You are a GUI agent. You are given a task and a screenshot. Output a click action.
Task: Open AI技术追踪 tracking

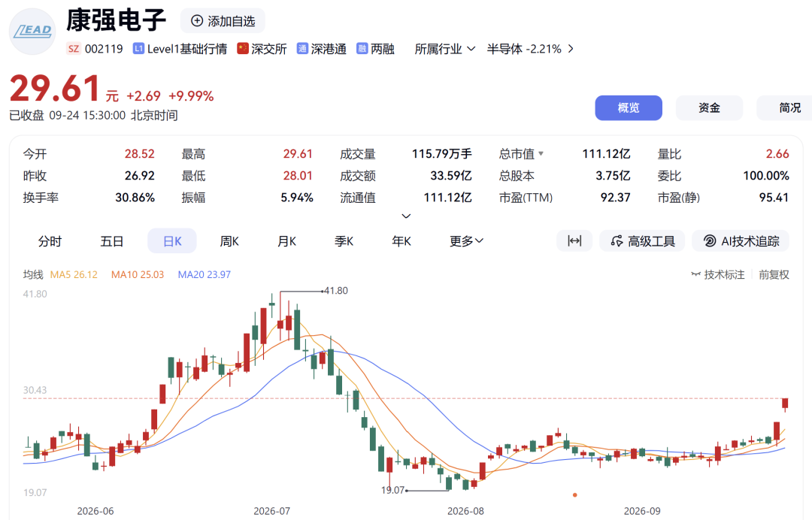(x=741, y=240)
